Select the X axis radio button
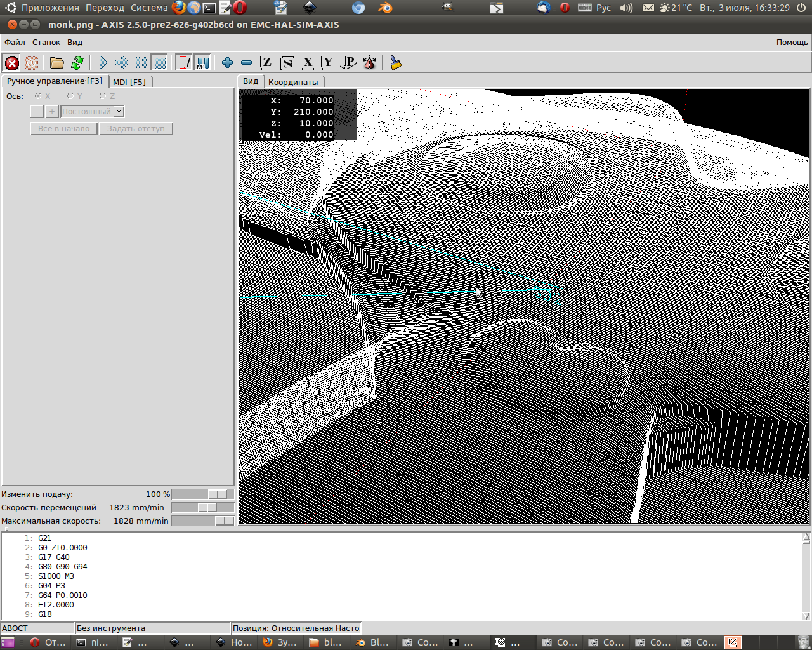Image resolution: width=812 pixels, height=650 pixels. [38, 96]
